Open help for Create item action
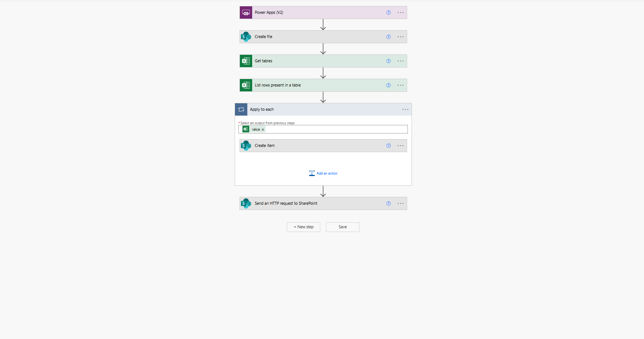 tap(388, 146)
